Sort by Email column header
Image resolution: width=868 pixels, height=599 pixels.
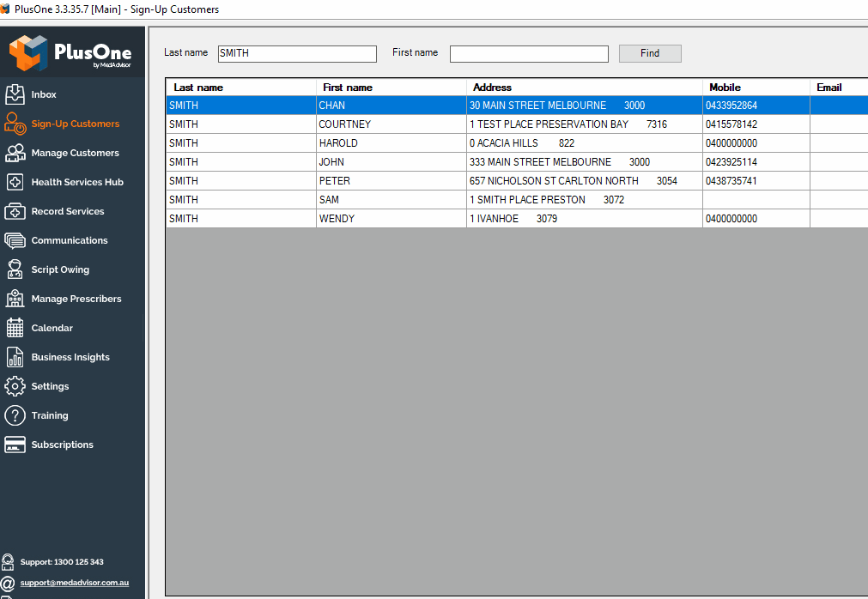839,88
